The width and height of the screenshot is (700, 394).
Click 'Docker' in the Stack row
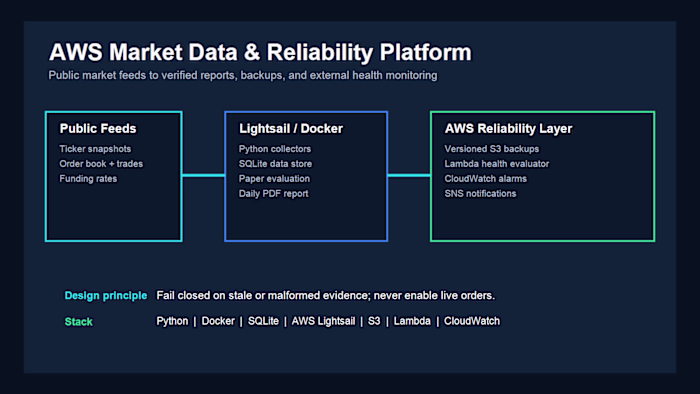218,321
